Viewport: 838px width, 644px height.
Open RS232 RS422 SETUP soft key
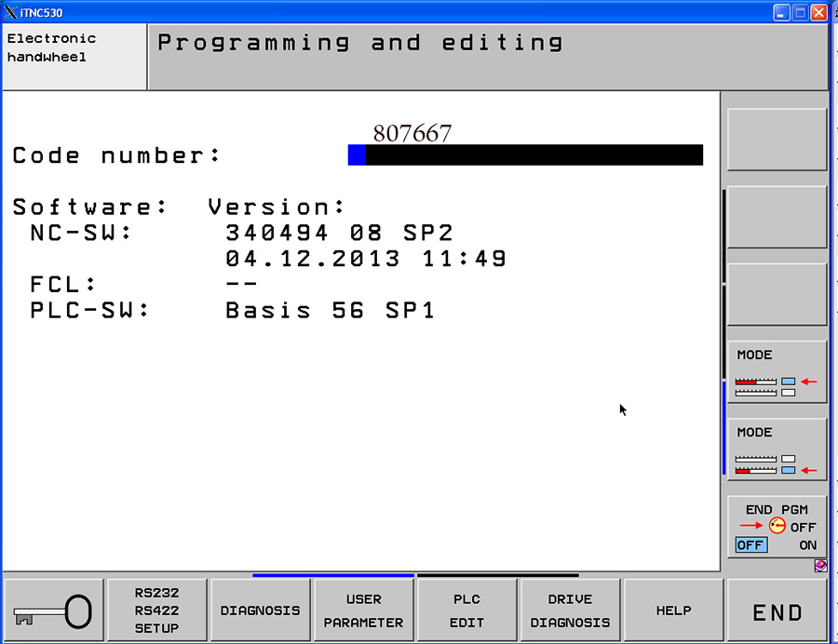pyautogui.click(x=156, y=610)
